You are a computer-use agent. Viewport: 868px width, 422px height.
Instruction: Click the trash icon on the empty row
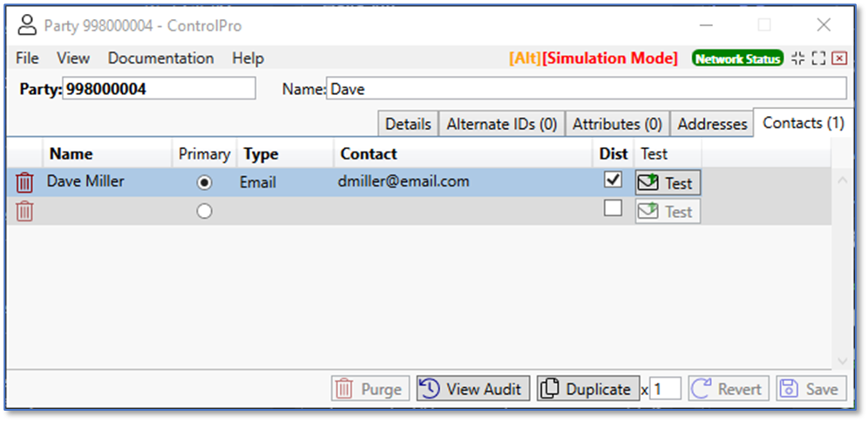pos(25,211)
